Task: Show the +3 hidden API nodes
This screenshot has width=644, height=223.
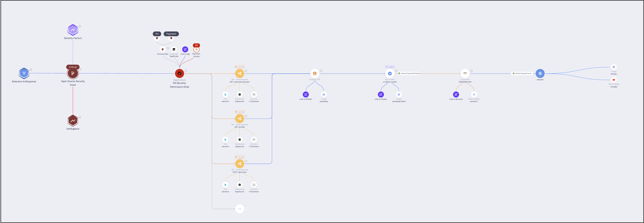Action: [x=240, y=209]
